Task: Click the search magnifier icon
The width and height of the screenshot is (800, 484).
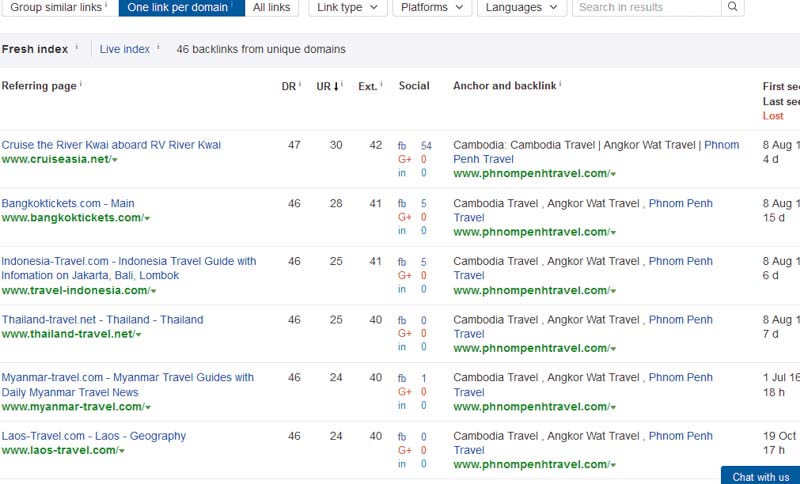Action: coord(733,8)
